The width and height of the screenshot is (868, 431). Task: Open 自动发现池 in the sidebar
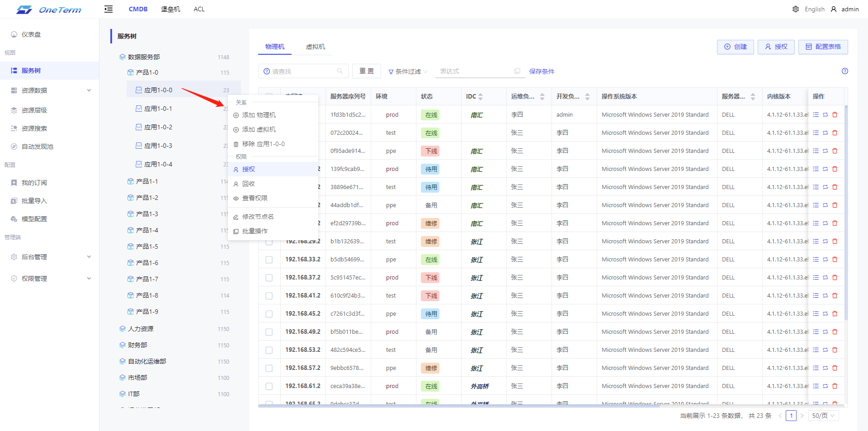pos(50,147)
